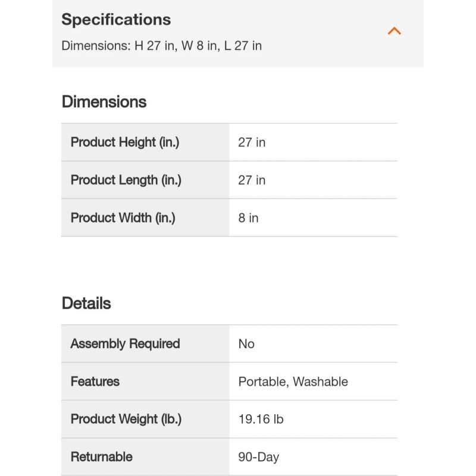Collapse Specifications using the orange chevron

point(394,31)
